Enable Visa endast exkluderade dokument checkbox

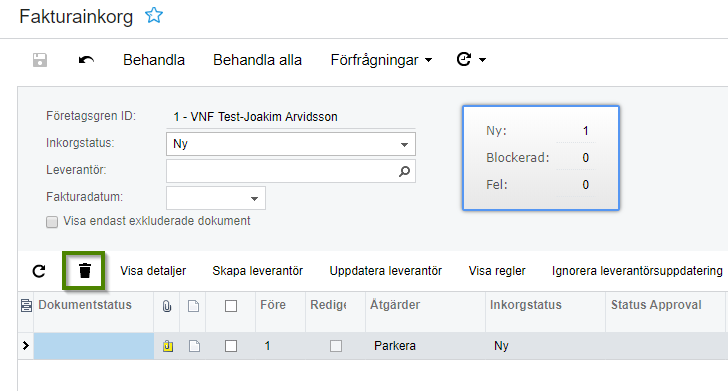pos(52,222)
